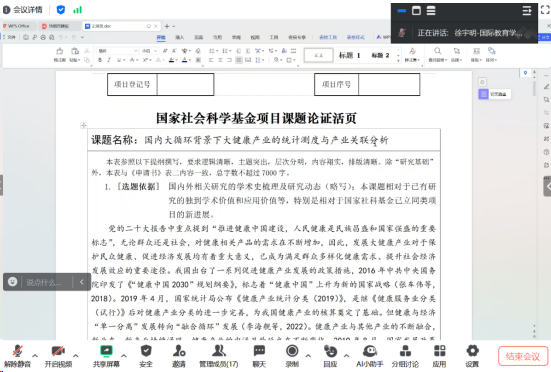Expand the styles gallery arrow

point(398,60)
